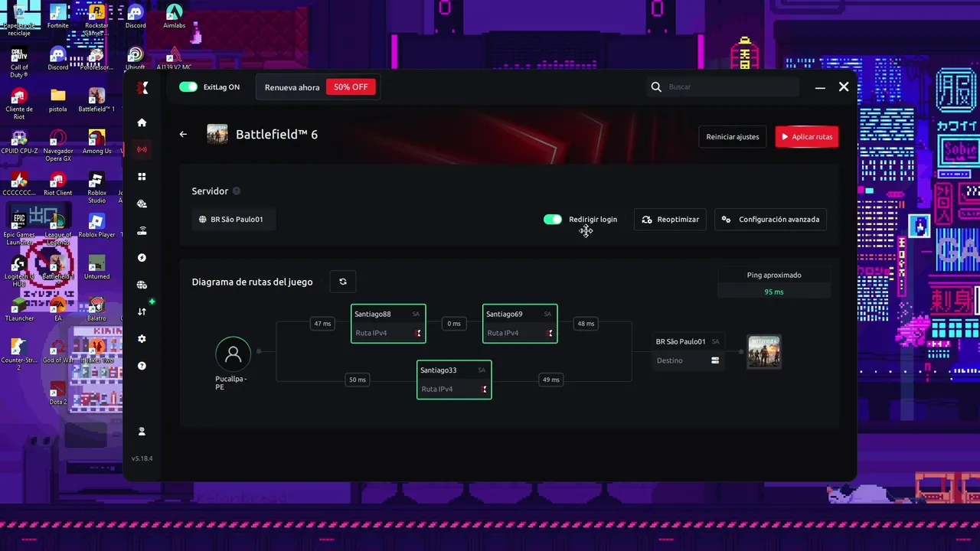Select the Call of Duty desktop icon
The image size is (980, 551).
pyautogui.click(x=19, y=63)
